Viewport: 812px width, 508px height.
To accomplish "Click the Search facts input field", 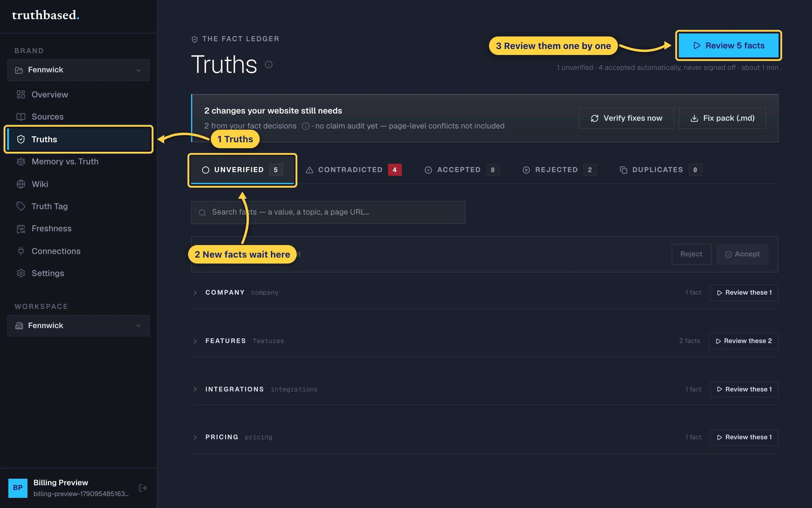I will click(328, 212).
